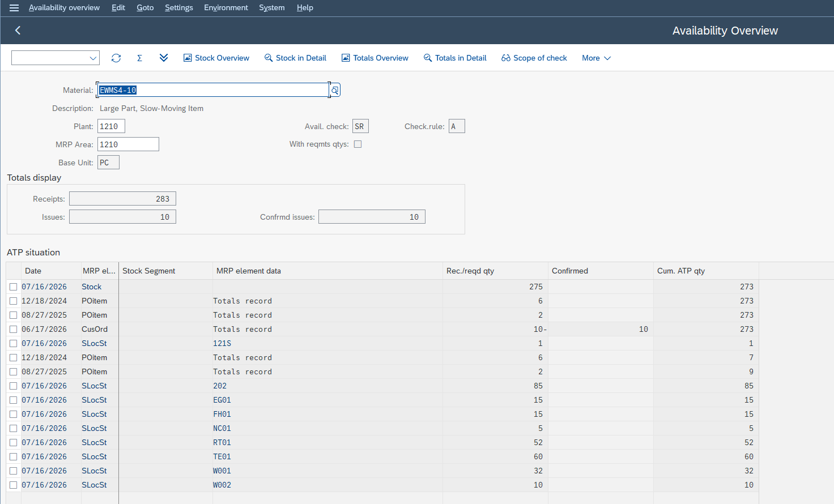Open Availability overview menu
The width and height of the screenshot is (834, 504).
(64, 7)
